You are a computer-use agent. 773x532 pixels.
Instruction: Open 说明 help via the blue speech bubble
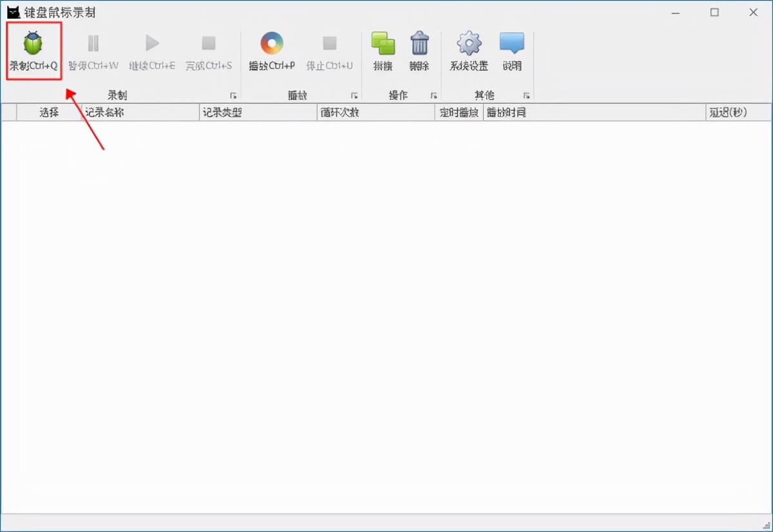click(511, 43)
